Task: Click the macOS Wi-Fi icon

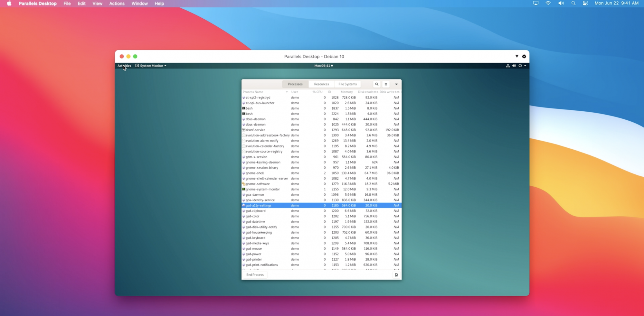Action: [548, 3]
